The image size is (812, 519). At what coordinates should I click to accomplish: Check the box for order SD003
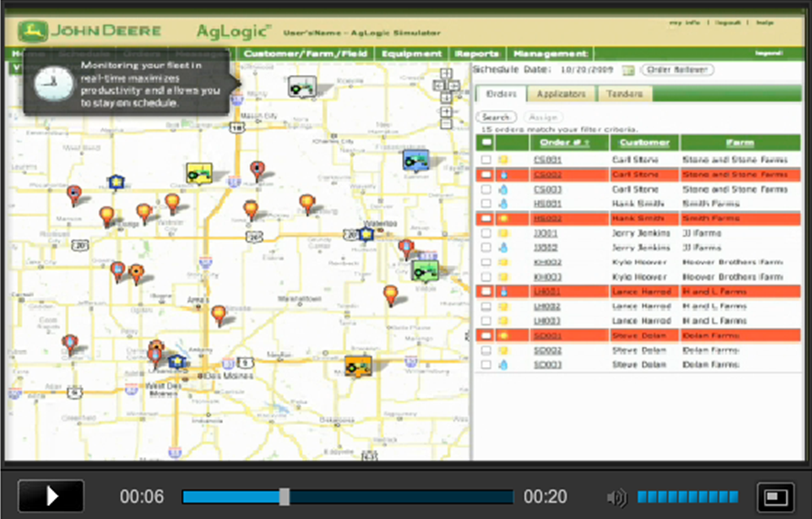coord(486,364)
